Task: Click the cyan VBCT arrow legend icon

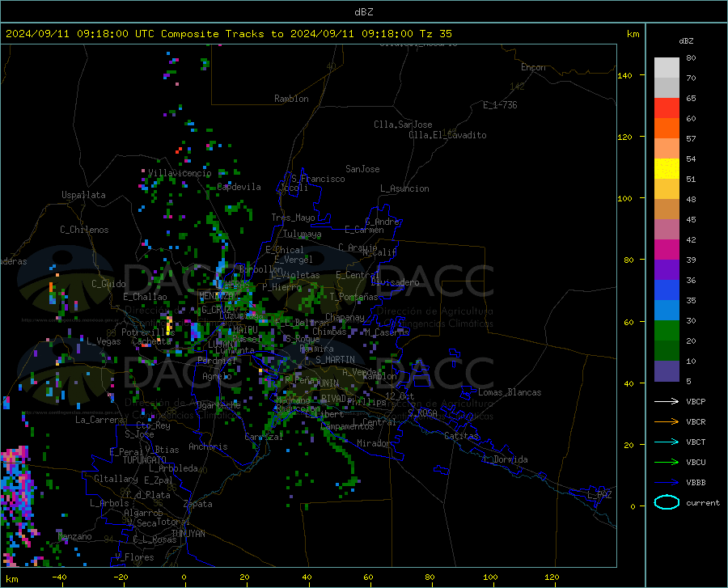Action: coord(667,442)
